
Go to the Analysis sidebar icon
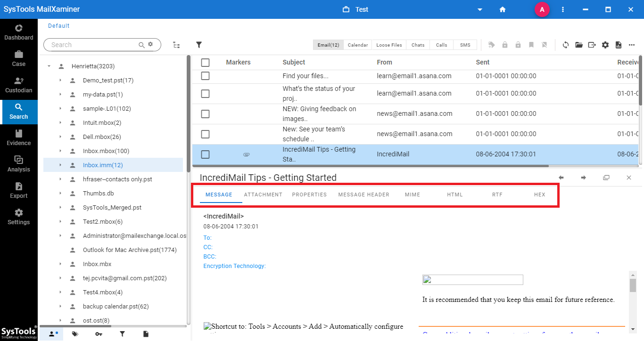pos(18,164)
